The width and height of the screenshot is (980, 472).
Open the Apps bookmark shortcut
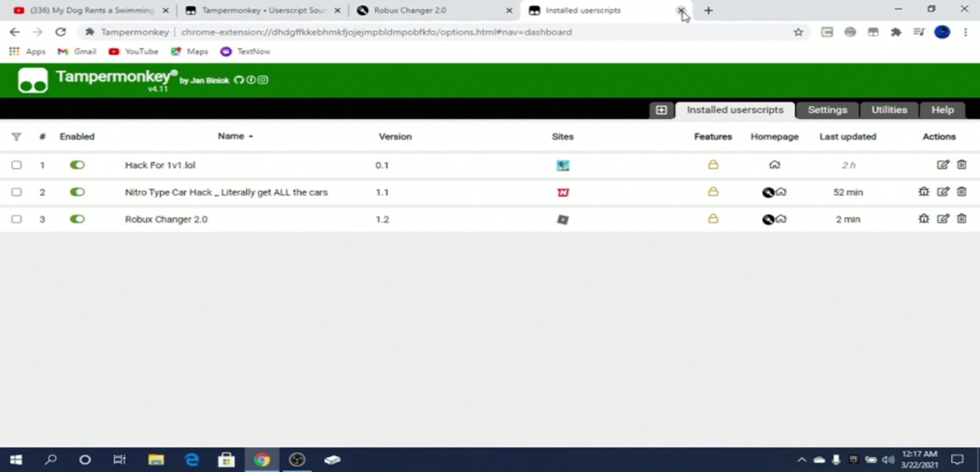[x=27, y=51]
